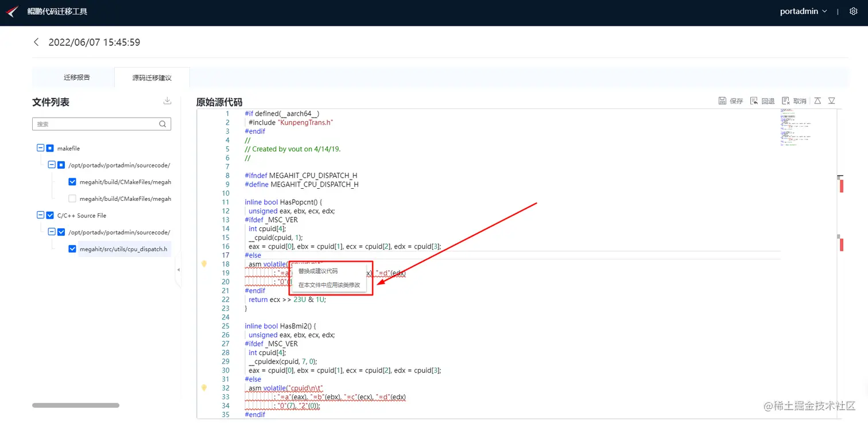Viewport: 868px width, 424px height.
Task: Jump to previous suggestion with up triangle
Action: click(x=817, y=101)
